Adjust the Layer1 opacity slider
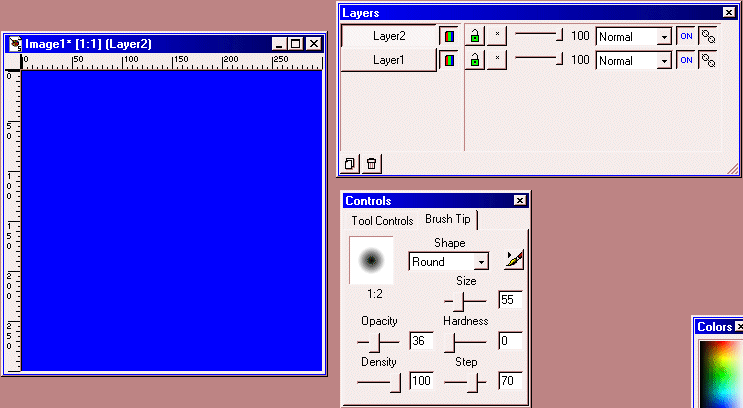The image size is (743, 408). (x=539, y=59)
